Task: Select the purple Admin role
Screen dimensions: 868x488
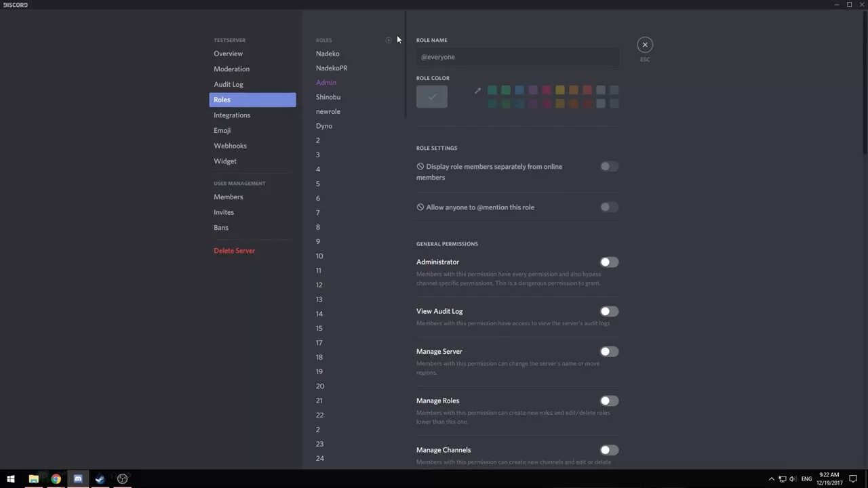Action: tap(326, 83)
